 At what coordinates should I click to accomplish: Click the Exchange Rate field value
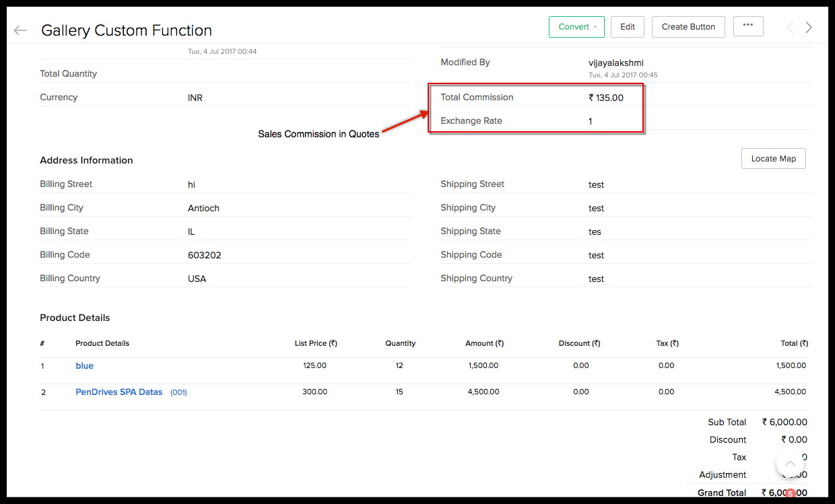click(x=591, y=121)
